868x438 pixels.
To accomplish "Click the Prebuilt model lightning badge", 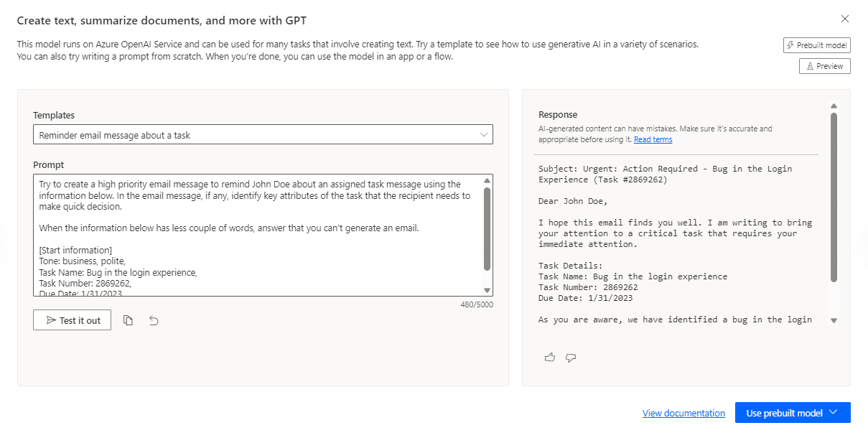I will point(816,45).
